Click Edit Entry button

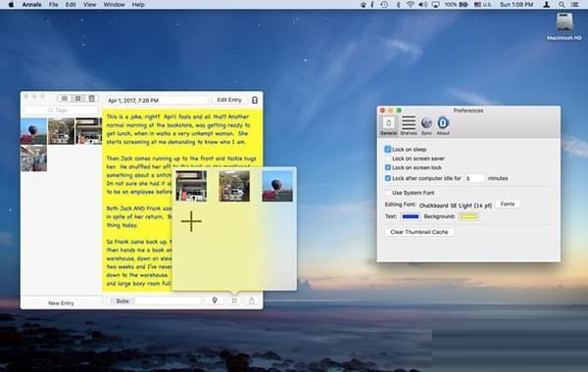[x=229, y=100]
